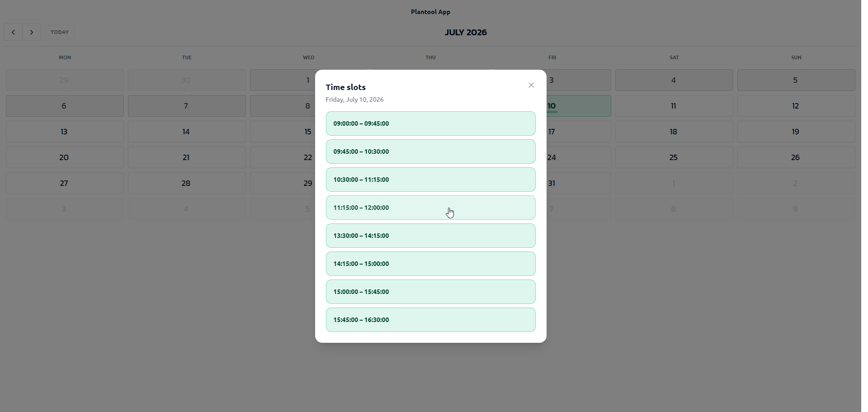
Task: Go to previous month arrow
Action: (13, 32)
